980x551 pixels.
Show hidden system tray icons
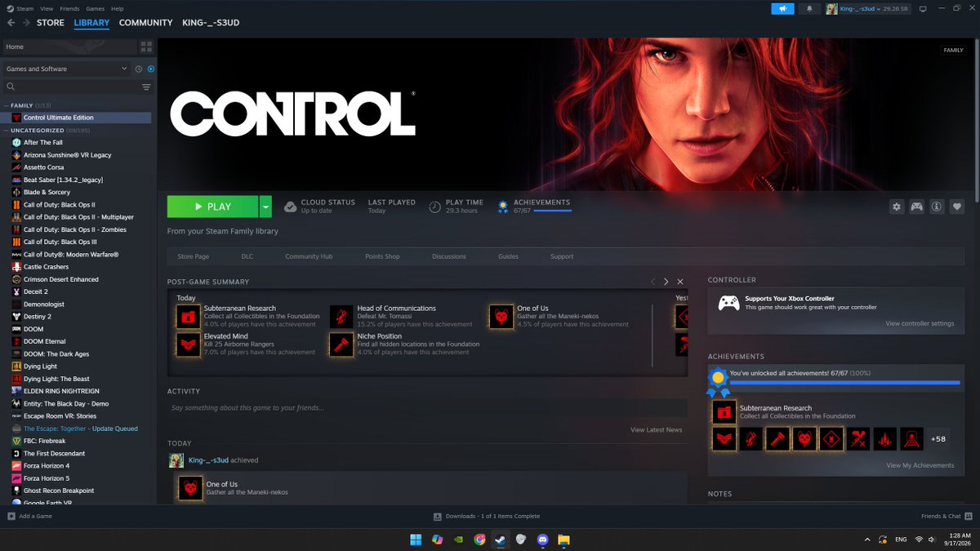pyautogui.click(x=867, y=540)
